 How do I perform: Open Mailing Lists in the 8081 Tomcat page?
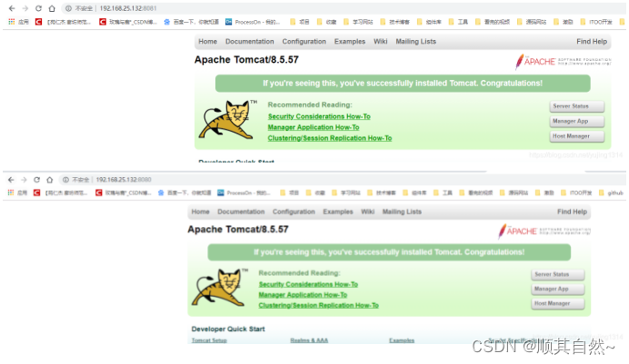pyautogui.click(x=415, y=41)
